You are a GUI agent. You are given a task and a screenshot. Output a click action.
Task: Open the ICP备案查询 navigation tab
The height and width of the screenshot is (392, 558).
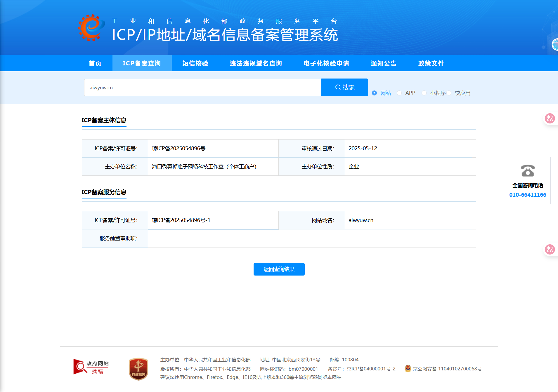[142, 63]
